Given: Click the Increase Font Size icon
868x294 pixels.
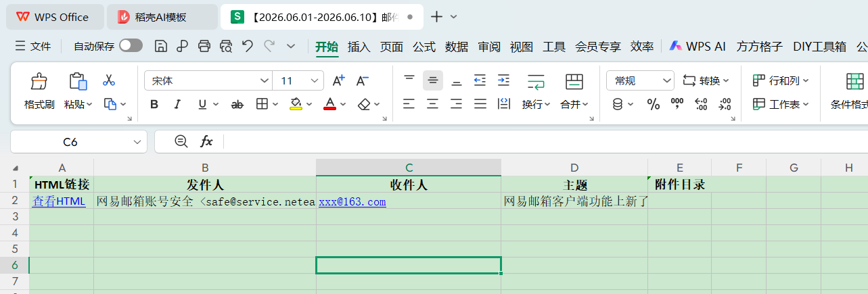Looking at the screenshot, I should coord(338,80).
